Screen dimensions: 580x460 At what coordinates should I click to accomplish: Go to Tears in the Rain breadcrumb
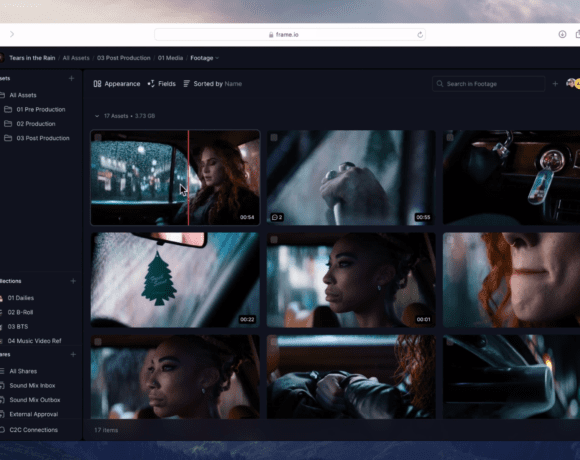click(32, 58)
